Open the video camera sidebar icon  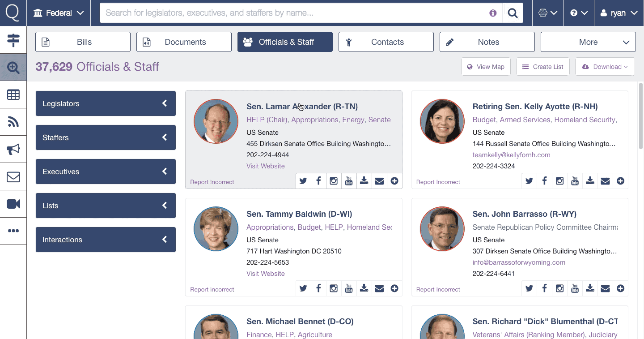(13, 204)
